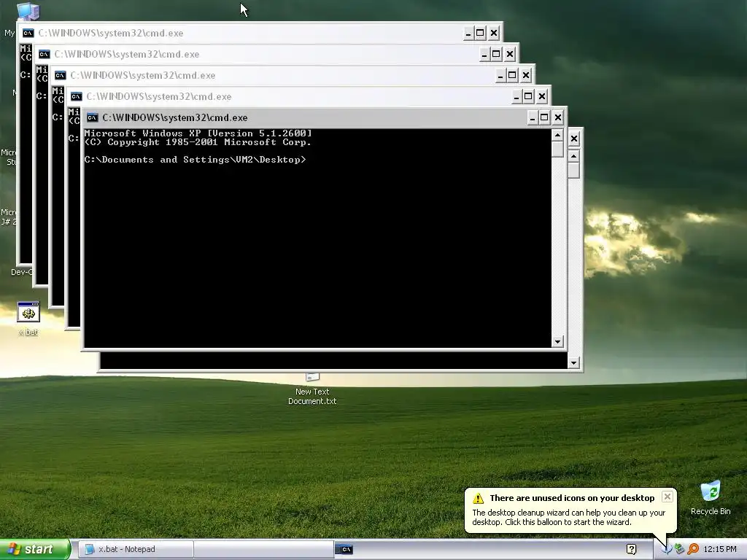Click scroll-up arrow of window behind active cmd
Screen dimensions: 747x560
[573, 156]
